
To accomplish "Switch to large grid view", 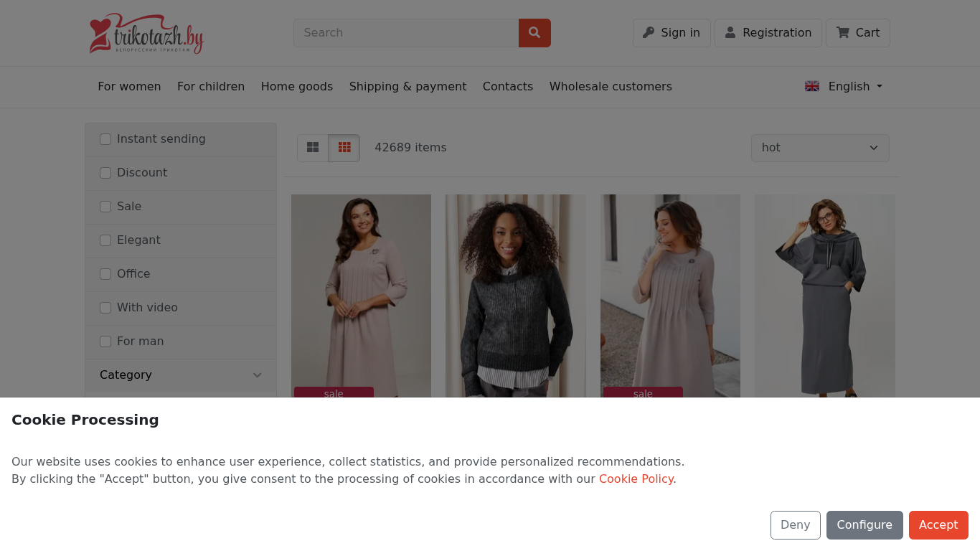I will (x=313, y=148).
